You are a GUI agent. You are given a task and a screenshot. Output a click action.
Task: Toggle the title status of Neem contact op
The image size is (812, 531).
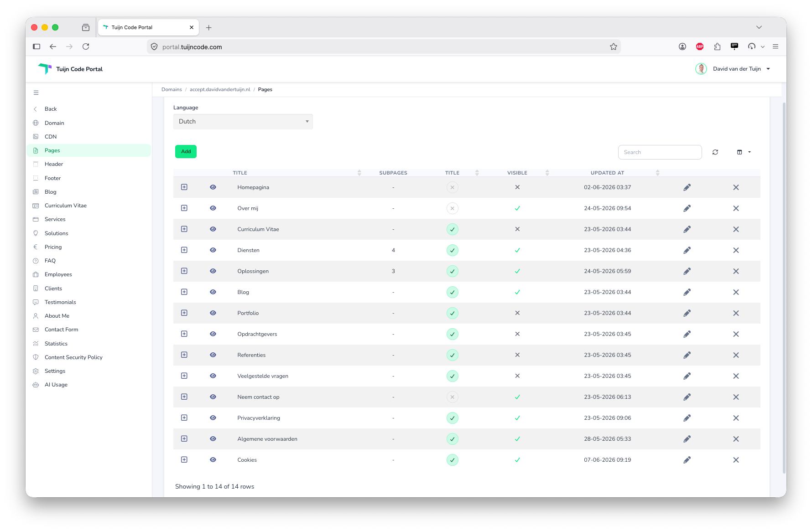click(453, 397)
